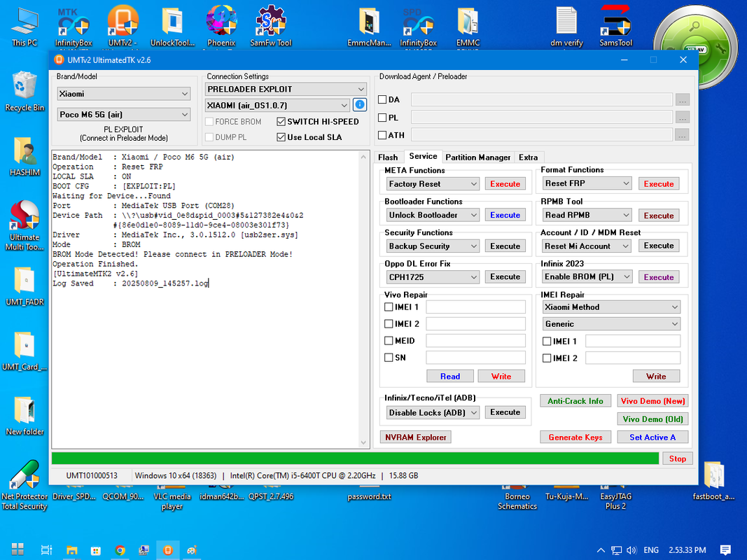Click the green progress bar
This screenshot has height=560, width=747.
(355, 458)
